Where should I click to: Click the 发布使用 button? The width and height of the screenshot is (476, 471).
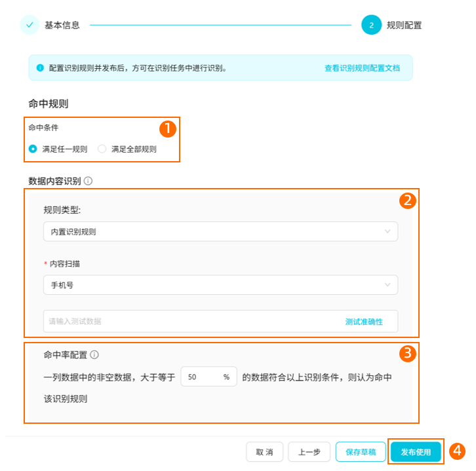click(416, 452)
